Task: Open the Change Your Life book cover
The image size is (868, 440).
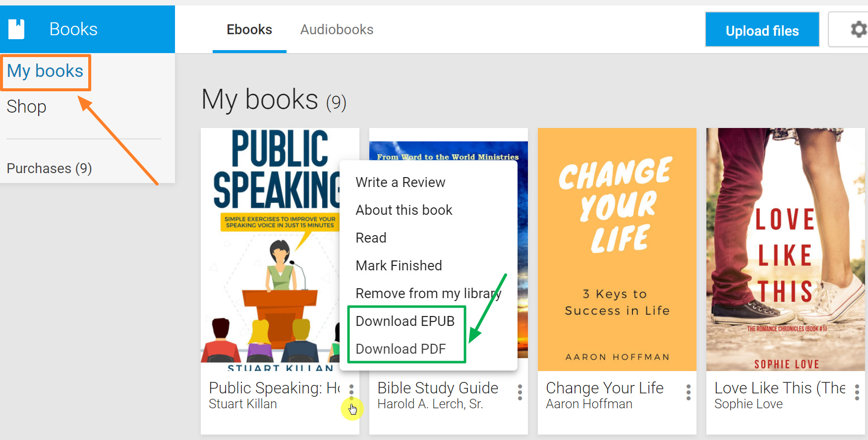Action: pyautogui.click(x=617, y=250)
